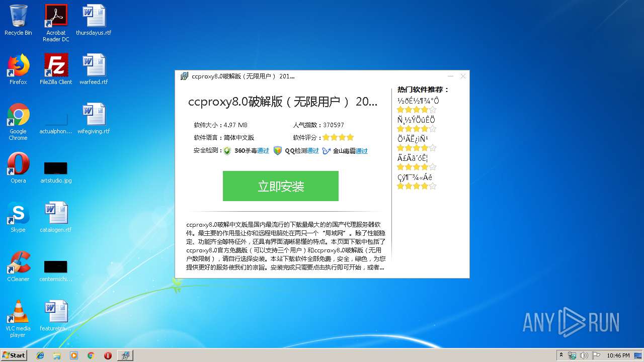The width and height of the screenshot is (644, 362).
Task: Select catalogen.rtf desktop file
Action: pos(56,217)
